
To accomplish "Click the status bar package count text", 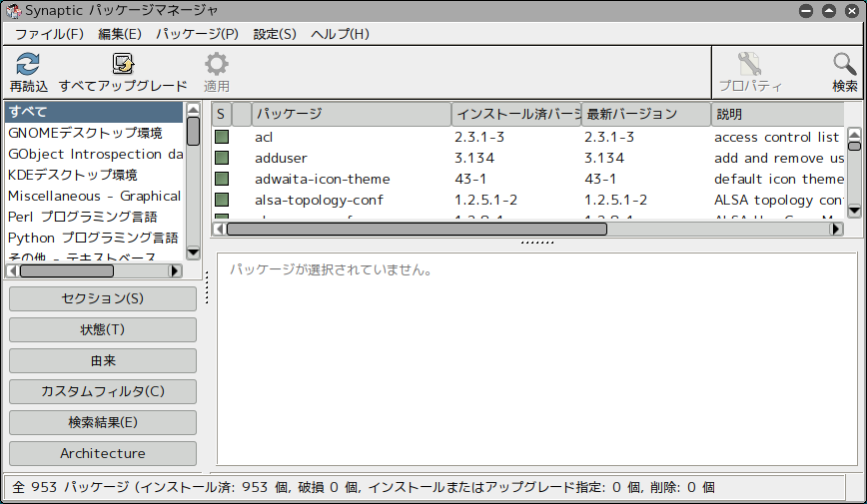I will click(364, 487).
